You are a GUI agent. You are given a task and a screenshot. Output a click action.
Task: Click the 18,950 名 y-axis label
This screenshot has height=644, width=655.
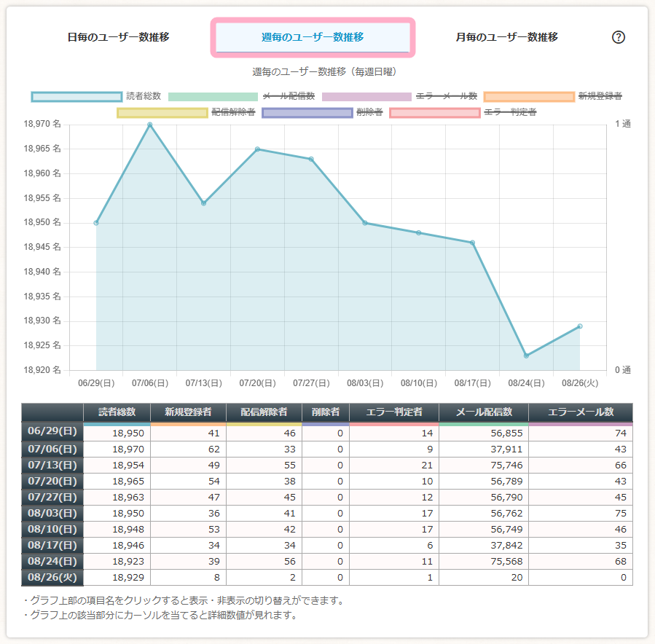(x=42, y=223)
